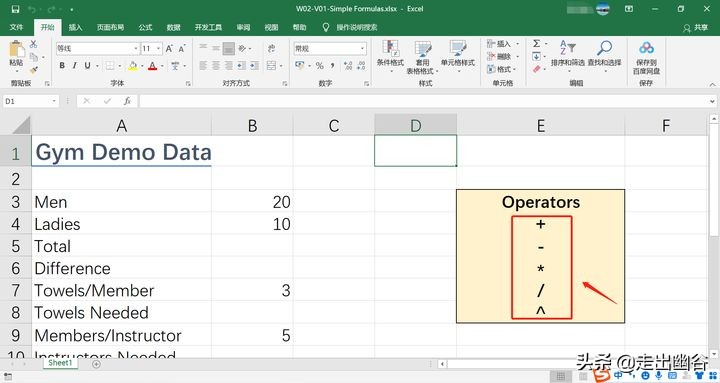
Task: Open Format as Table (套用表格格式)
Action: pos(422,57)
